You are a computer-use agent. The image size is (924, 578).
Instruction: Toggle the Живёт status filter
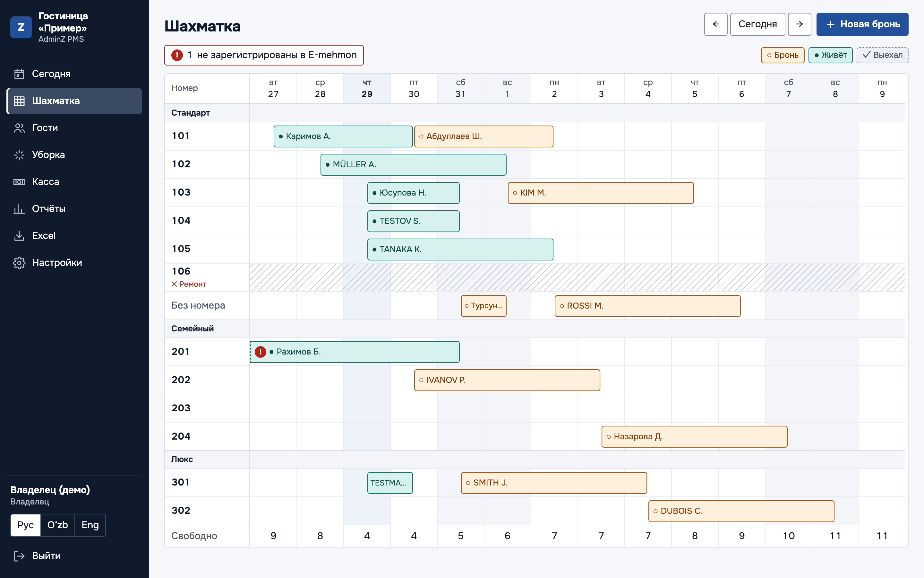click(830, 55)
